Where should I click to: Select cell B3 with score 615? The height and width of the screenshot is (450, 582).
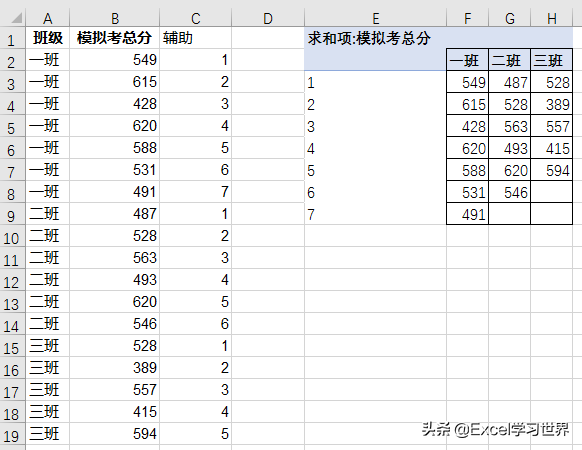tap(114, 82)
